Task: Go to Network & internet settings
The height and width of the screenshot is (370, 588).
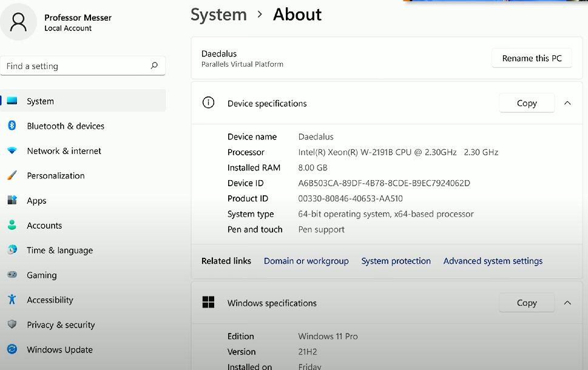Action: (x=83, y=150)
